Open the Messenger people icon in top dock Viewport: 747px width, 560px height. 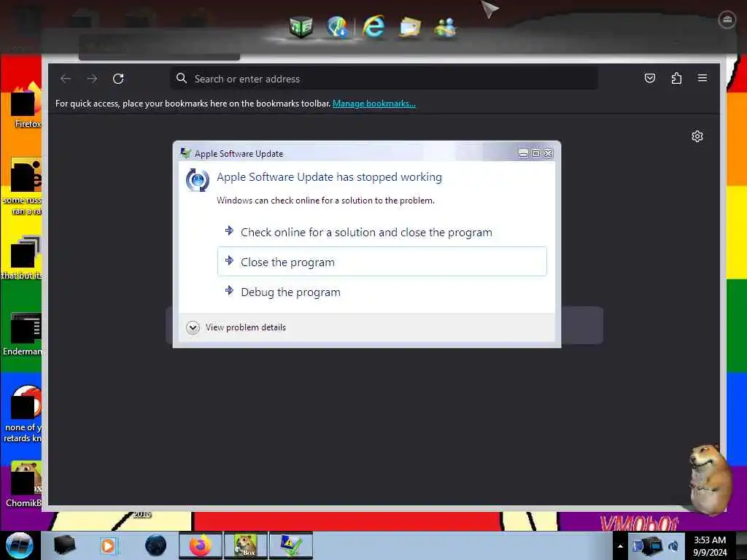(446, 27)
